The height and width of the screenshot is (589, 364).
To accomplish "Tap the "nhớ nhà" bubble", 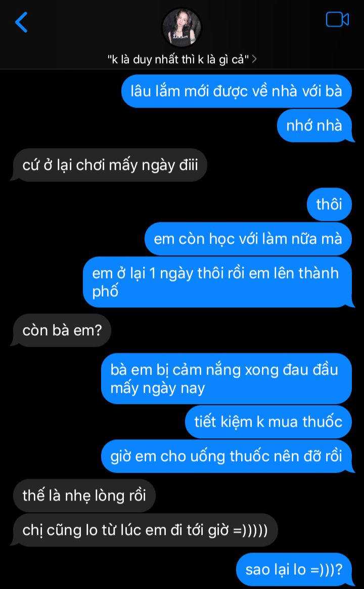I will pos(314,125).
